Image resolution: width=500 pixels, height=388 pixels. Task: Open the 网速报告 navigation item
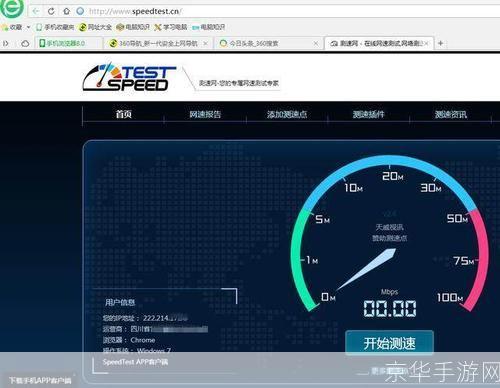pyautogui.click(x=205, y=114)
